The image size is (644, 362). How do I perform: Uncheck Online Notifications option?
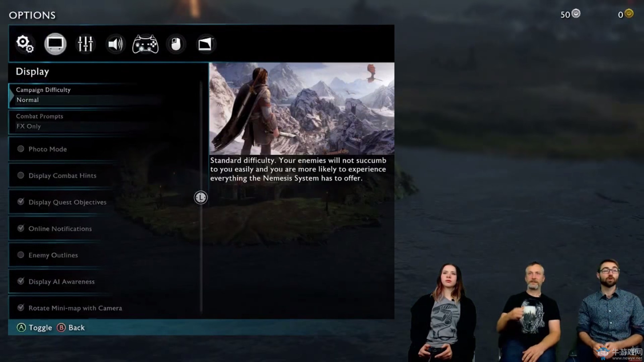[x=21, y=228]
